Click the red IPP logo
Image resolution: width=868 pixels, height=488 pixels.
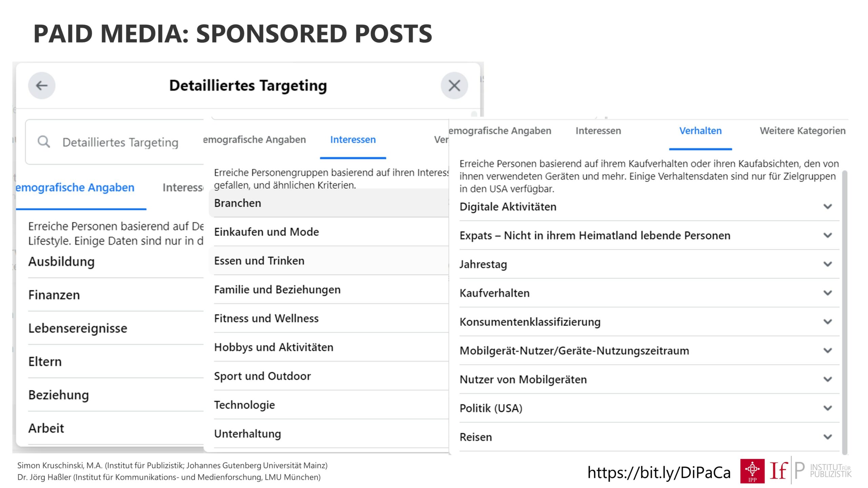tap(752, 471)
